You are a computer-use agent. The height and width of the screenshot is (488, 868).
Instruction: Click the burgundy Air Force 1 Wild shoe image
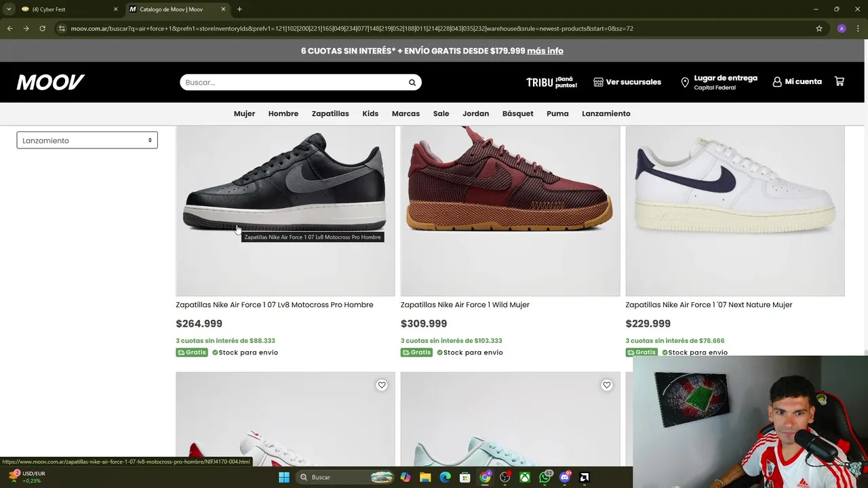coord(510,211)
